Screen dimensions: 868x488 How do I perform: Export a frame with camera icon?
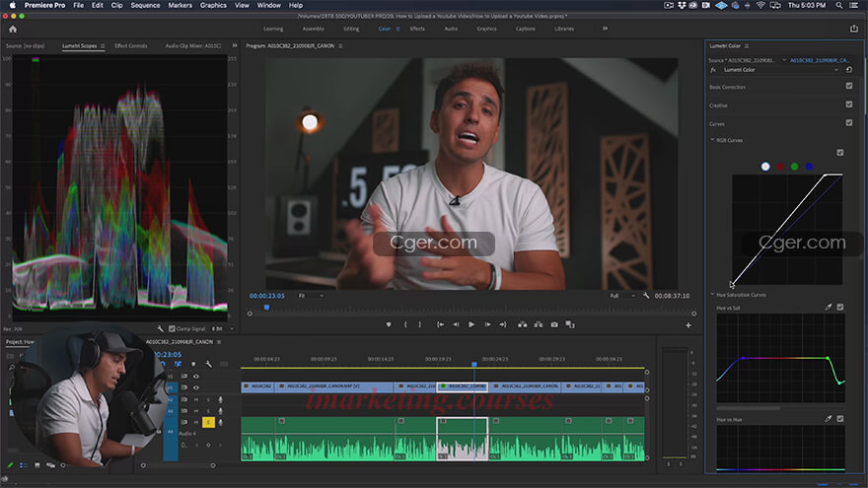pyautogui.click(x=554, y=324)
